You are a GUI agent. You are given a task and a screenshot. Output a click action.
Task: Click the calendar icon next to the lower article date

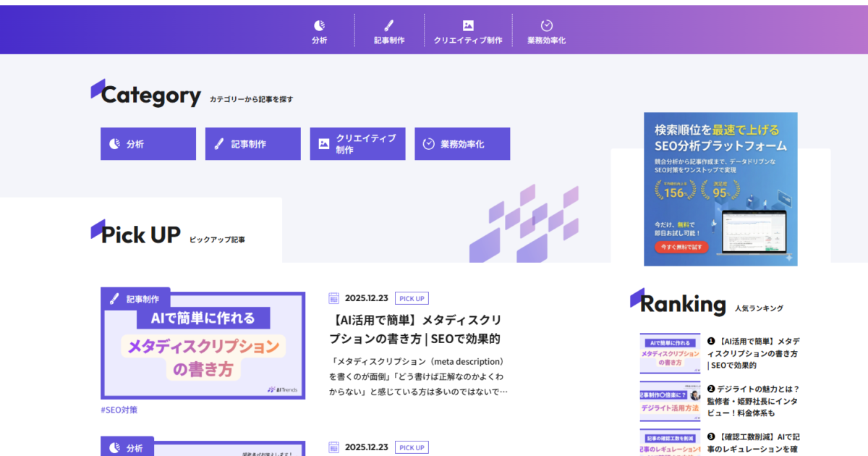pos(333,447)
